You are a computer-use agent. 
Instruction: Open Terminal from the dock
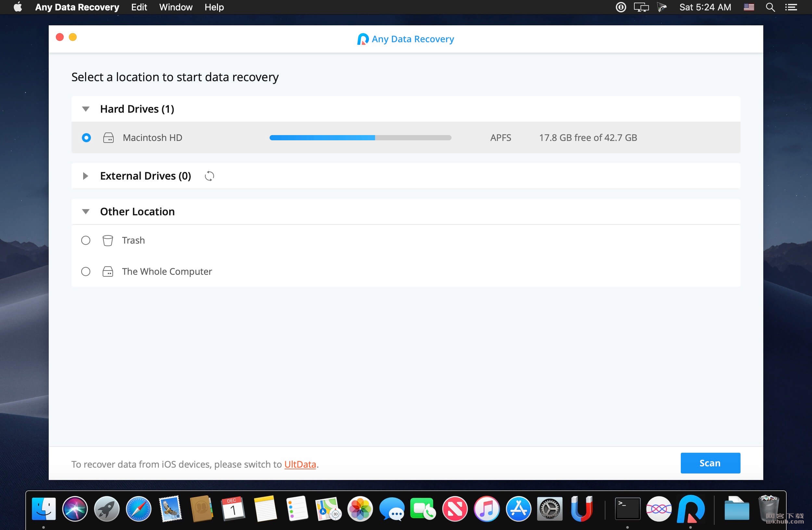point(627,509)
